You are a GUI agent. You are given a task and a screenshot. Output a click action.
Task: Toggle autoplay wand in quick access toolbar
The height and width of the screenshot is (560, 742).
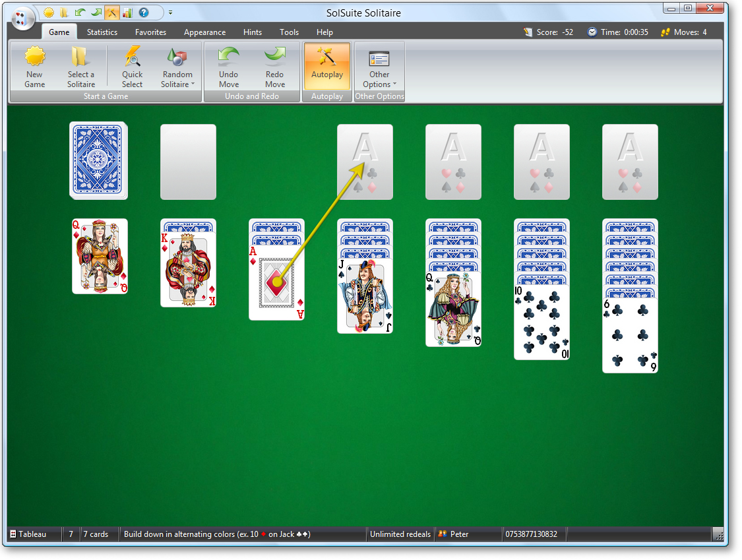tap(112, 13)
